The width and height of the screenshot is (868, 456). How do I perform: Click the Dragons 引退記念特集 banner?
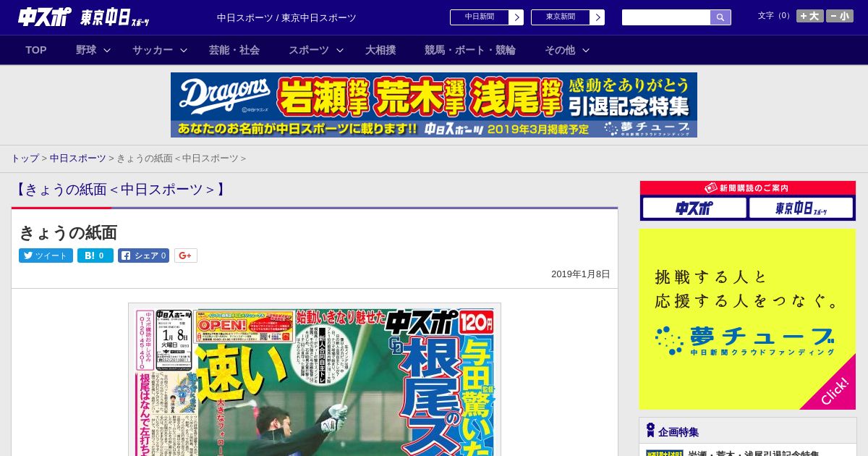(x=434, y=105)
